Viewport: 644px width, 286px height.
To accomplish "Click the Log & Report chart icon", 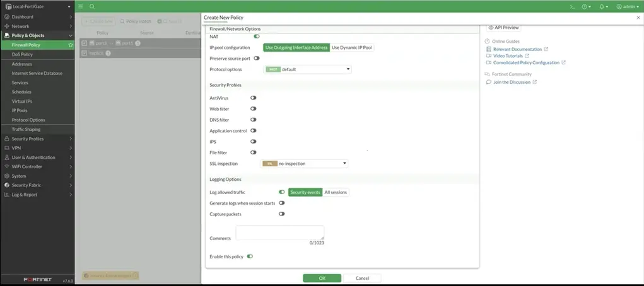I will (x=7, y=195).
